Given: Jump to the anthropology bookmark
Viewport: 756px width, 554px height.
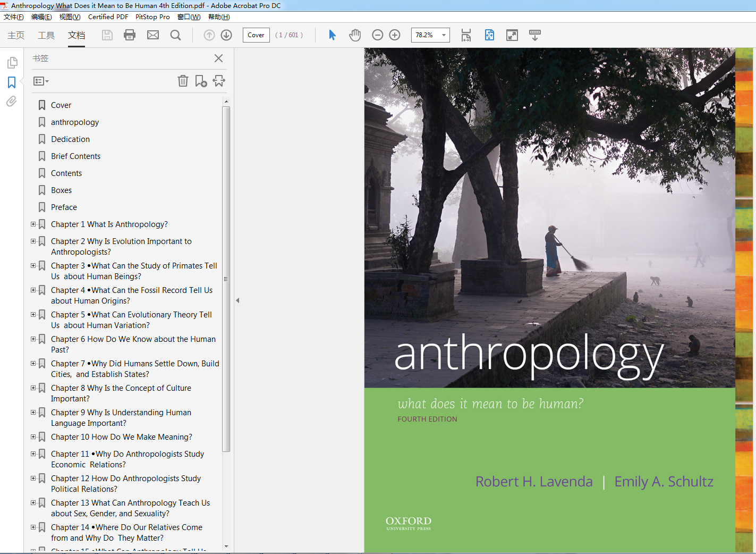Looking at the screenshot, I should click(75, 122).
